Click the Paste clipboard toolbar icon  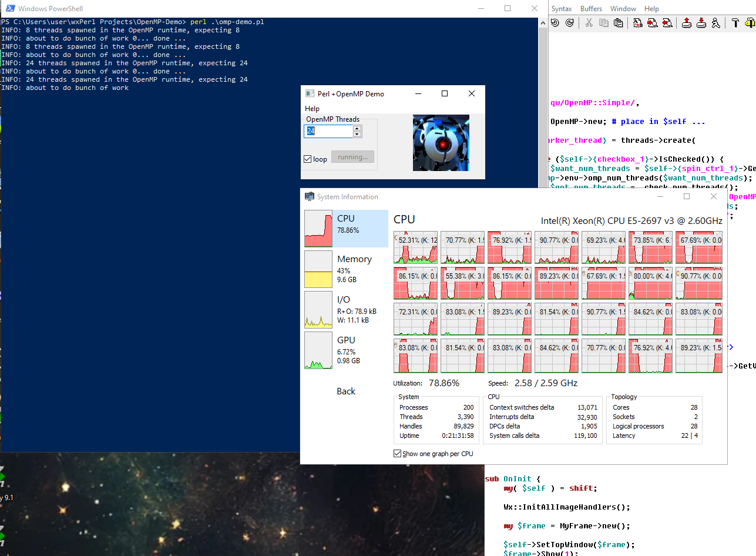[x=618, y=23]
